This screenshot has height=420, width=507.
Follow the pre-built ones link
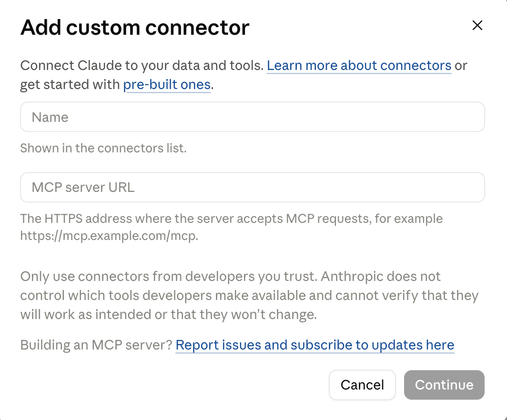167,85
